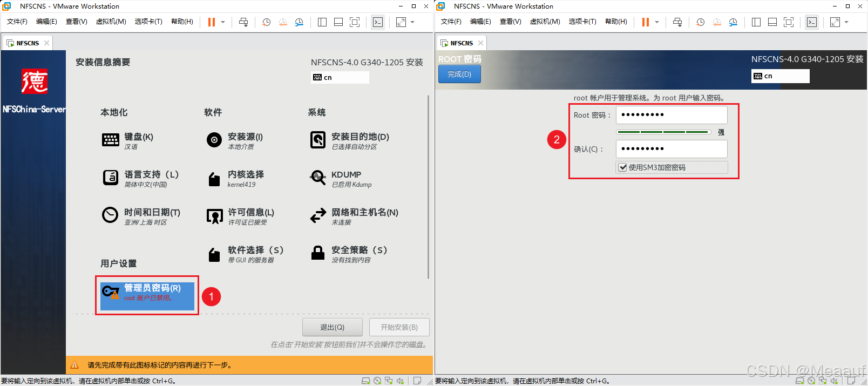The image size is (868, 386).
Task: Open stretch dropdown arrow in right window
Action: pos(846,22)
